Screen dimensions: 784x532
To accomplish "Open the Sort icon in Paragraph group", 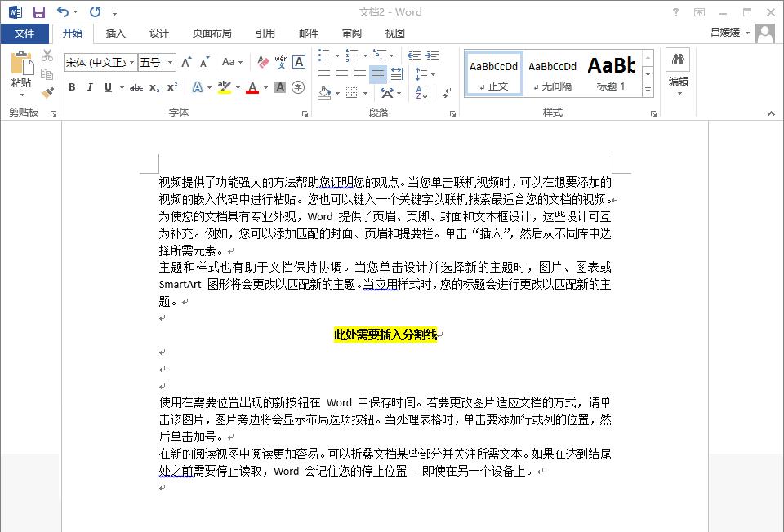I will coord(421,92).
